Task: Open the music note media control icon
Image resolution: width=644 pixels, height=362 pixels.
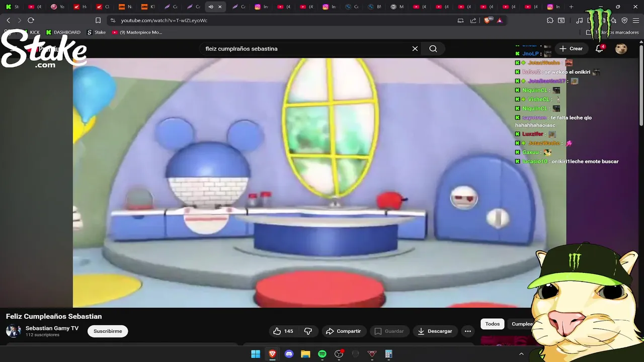Action: pos(580,20)
